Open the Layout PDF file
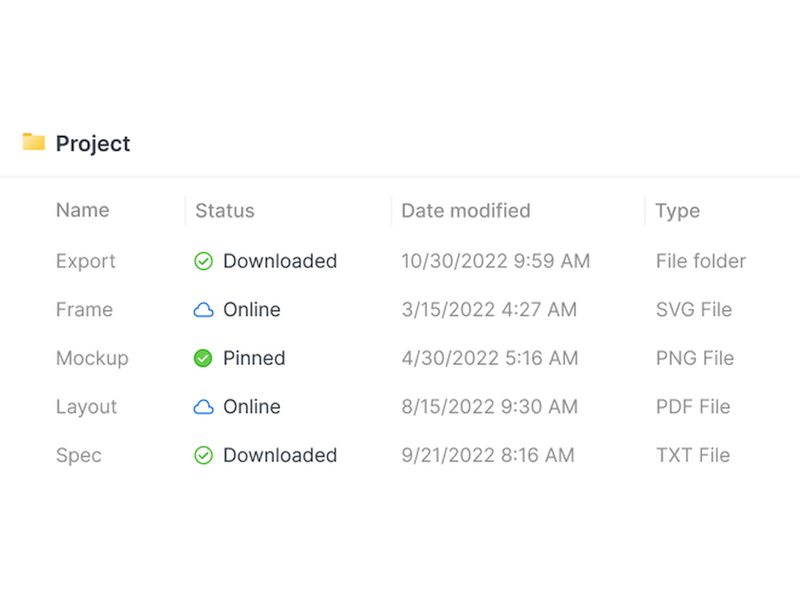The height and width of the screenshot is (600, 800). tap(86, 407)
